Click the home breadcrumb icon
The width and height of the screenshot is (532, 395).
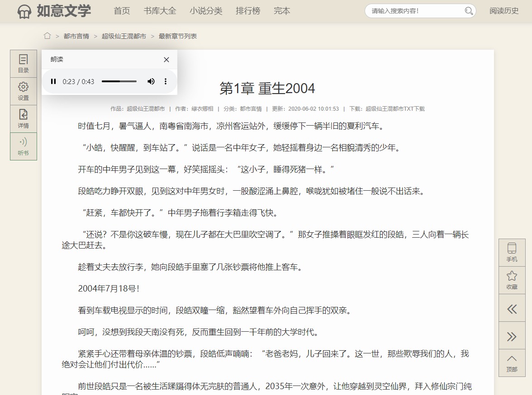point(47,36)
